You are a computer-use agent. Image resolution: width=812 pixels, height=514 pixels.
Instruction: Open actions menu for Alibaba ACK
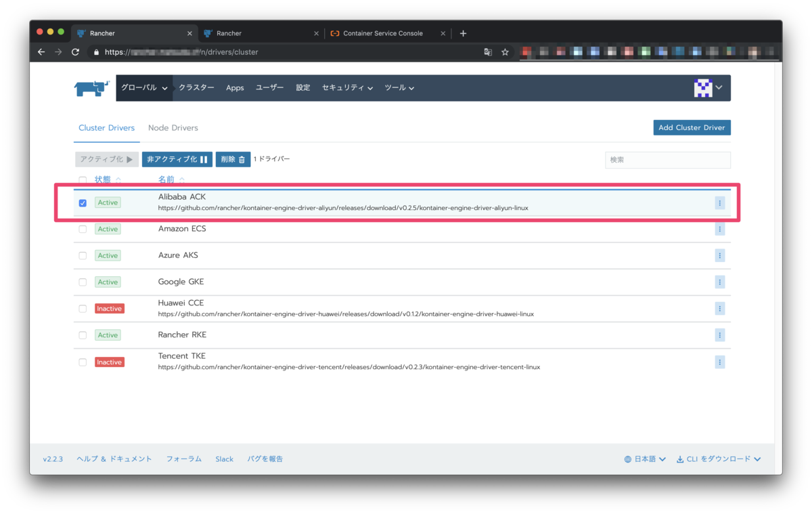719,202
